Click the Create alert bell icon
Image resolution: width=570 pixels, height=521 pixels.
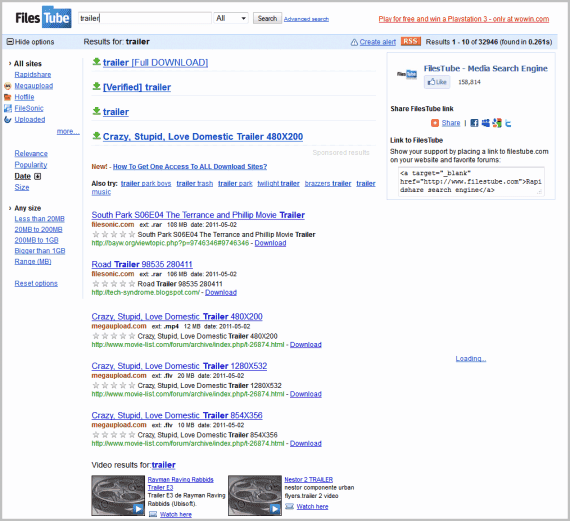click(x=354, y=42)
